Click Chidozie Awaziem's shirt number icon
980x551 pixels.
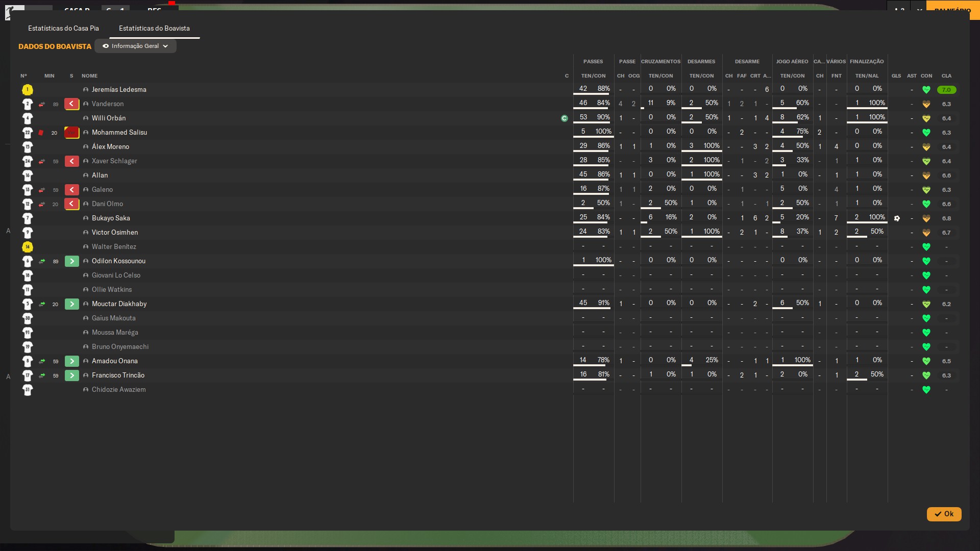click(x=28, y=390)
